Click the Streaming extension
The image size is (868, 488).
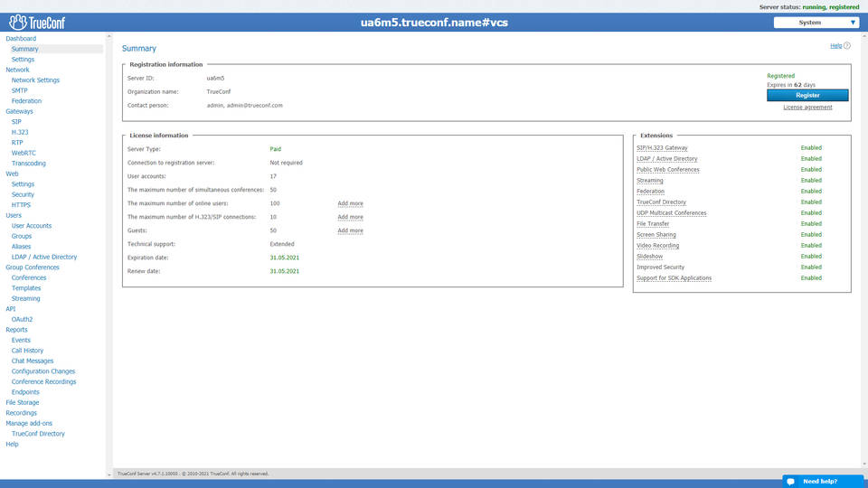pyautogui.click(x=650, y=181)
